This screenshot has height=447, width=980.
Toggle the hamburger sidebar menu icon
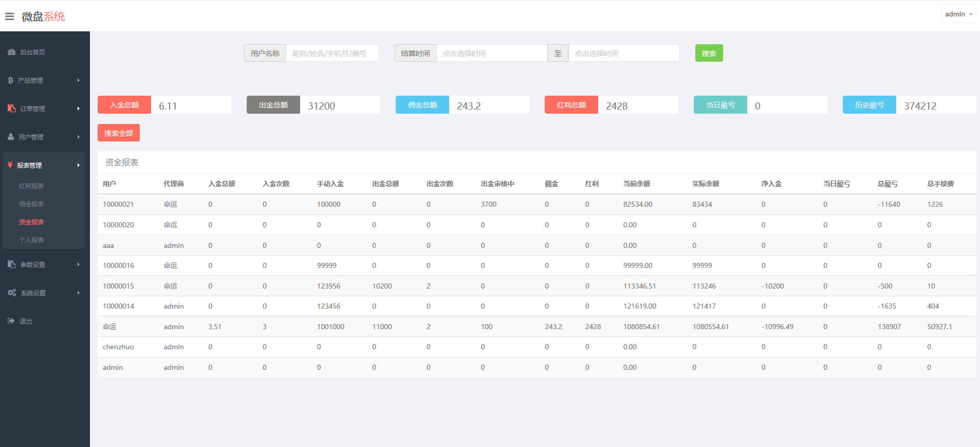9,16
